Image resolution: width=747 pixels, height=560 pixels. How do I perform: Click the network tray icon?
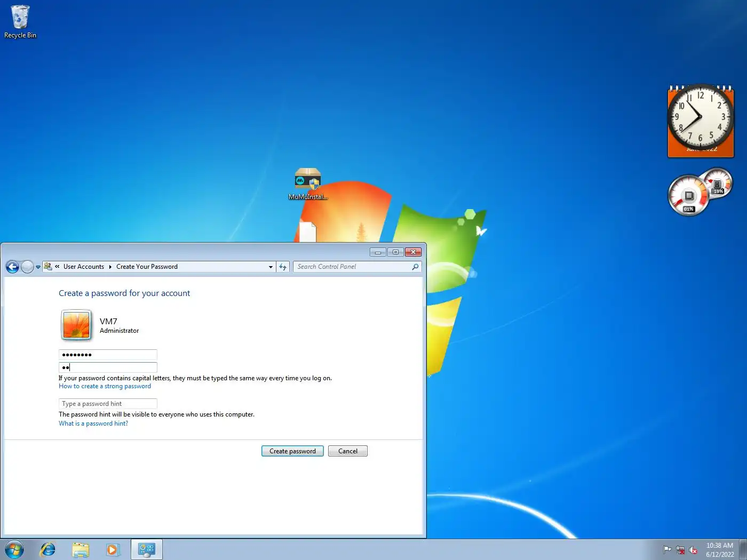click(x=680, y=550)
